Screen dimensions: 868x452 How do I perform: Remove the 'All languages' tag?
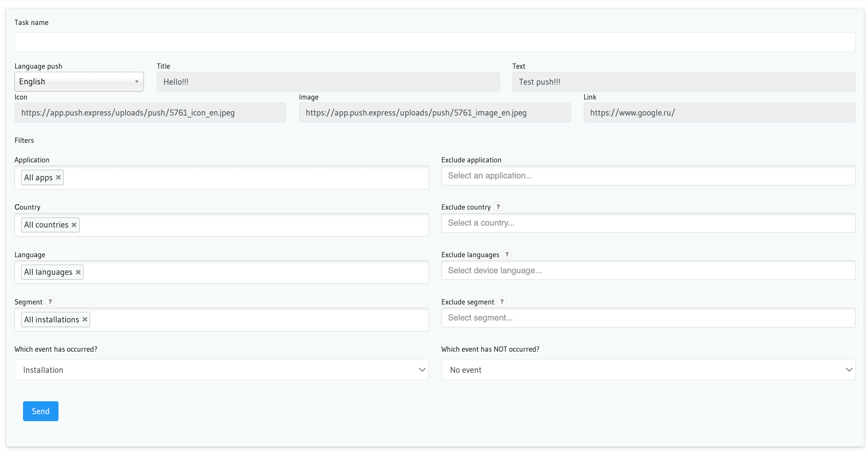(78, 272)
